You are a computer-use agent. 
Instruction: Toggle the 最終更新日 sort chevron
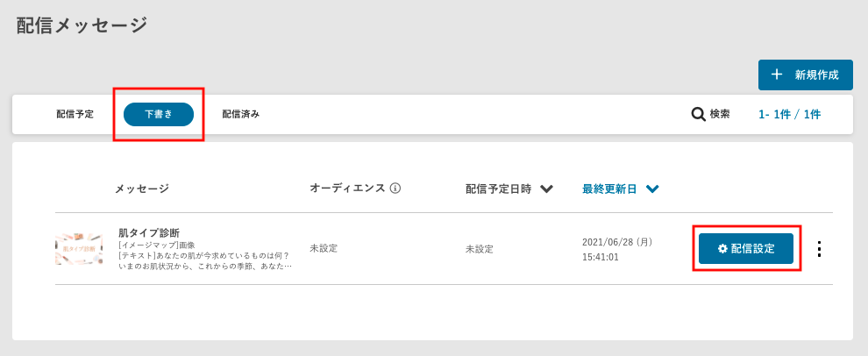coord(651,189)
